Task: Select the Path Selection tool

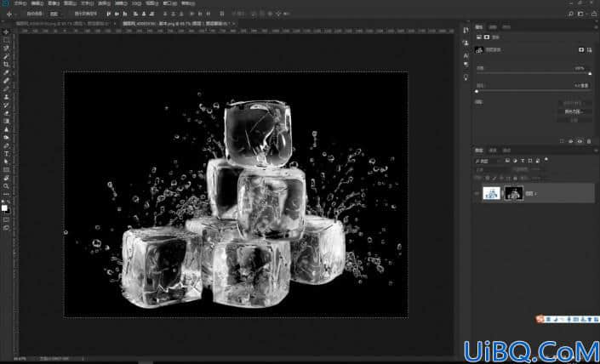Action: pyautogui.click(x=6, y=162)
